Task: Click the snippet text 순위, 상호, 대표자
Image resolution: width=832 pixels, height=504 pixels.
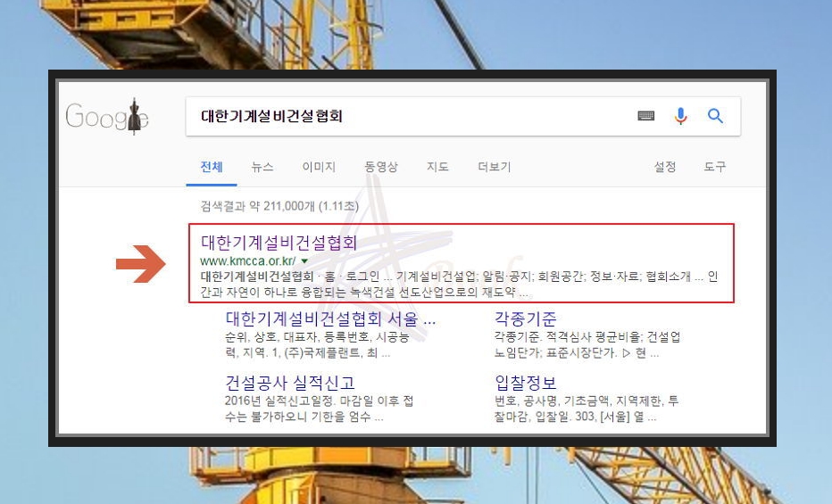Action: 317,337
